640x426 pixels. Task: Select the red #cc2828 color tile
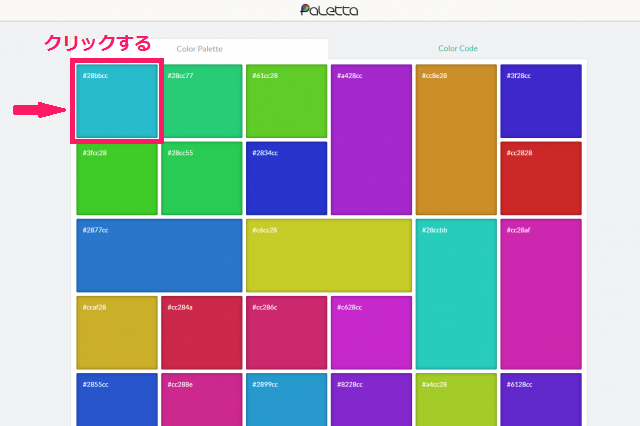point(541,178)
